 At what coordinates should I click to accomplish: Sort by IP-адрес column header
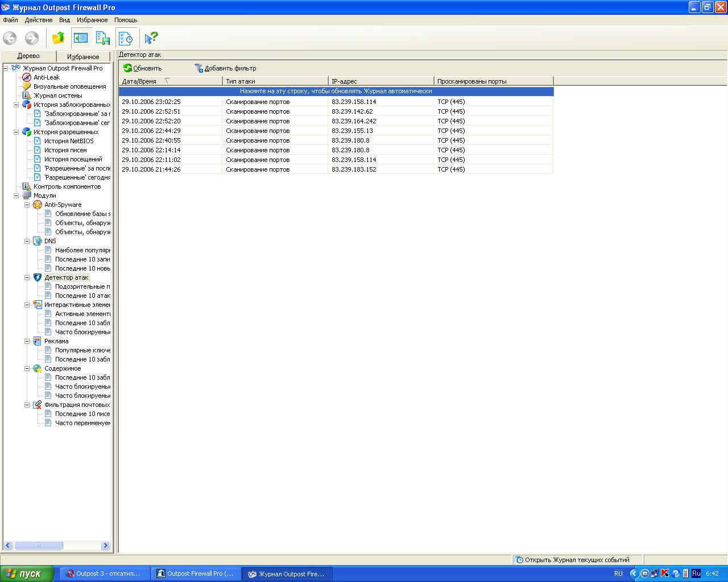coord(381,81)
